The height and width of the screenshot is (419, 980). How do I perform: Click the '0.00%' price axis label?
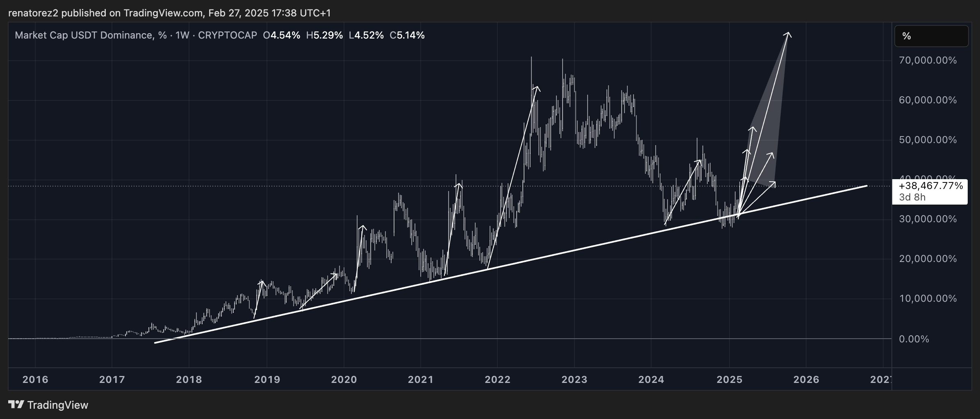point(914,339)
